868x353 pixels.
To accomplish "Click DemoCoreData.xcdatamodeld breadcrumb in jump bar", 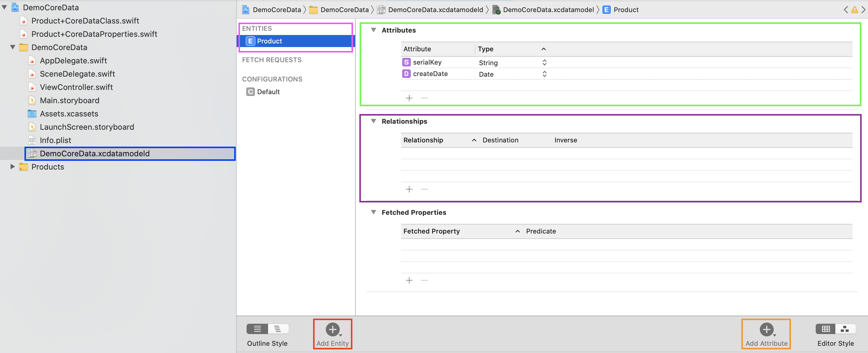I will click(x=435, y=10).
